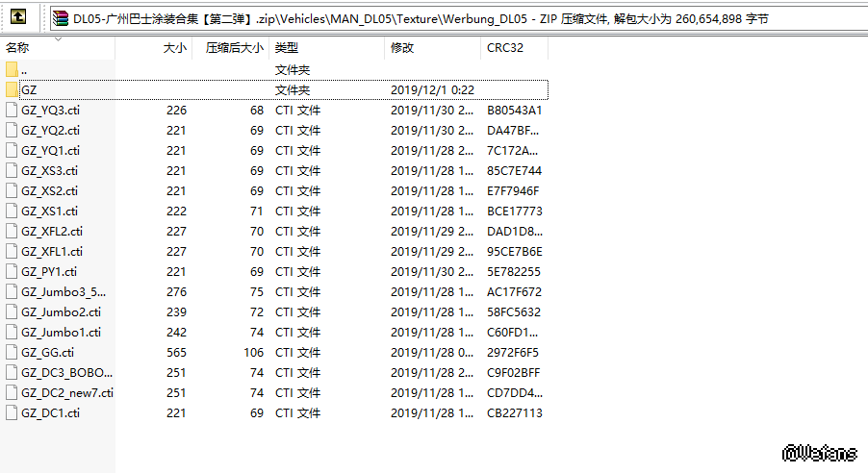868x473 pixels.
Task: Click file icon of GZ_YQ3.cti
Action: 12,111
